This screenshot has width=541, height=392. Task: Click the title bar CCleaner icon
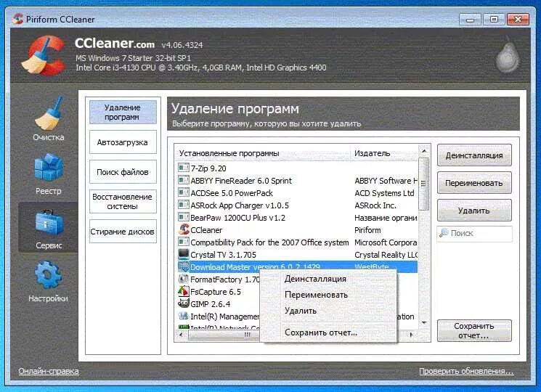pos(17,19)
